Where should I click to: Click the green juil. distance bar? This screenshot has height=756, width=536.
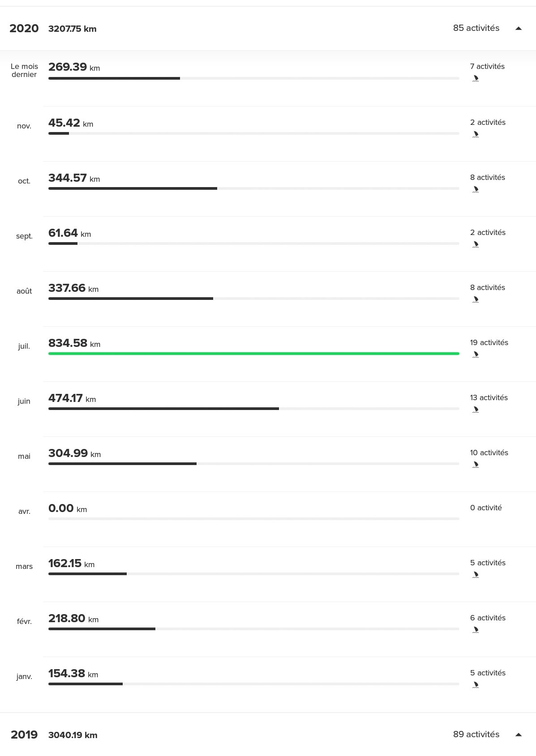click(253, 354)
